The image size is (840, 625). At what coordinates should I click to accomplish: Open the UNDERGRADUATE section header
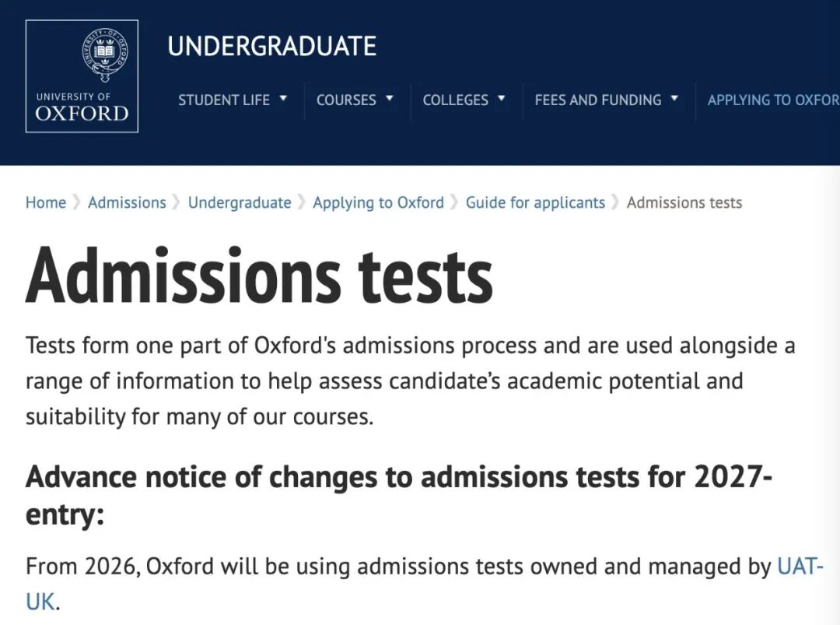point(272,44)
